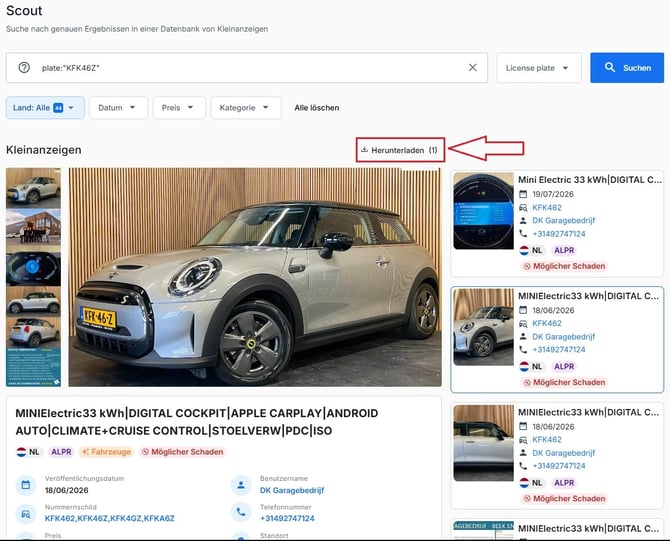This screenshot has width=670, height=541.
Task: Select the teal text flyer gallery thumbnail
Action: (x=33, y=367)
